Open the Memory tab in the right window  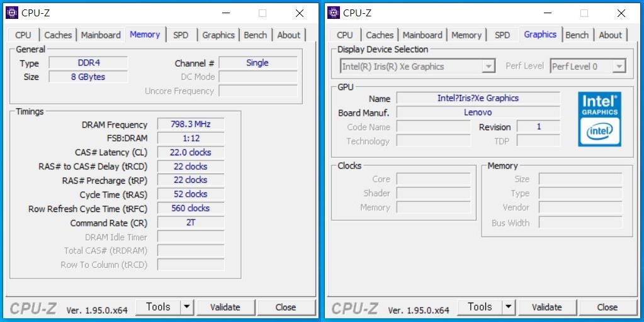point(466,35)
